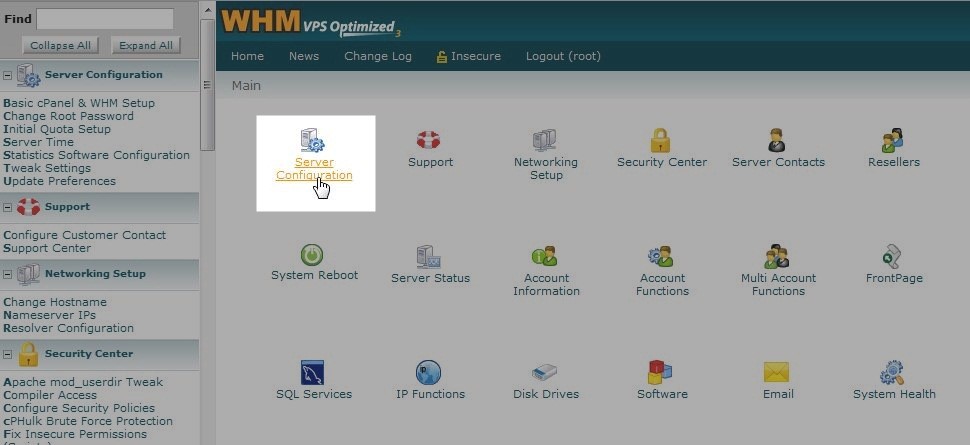Click the sidebar Support lifebuoy icon
This screenshot has width=970, height=445.
pyautogui.click(x=28, y=207)
